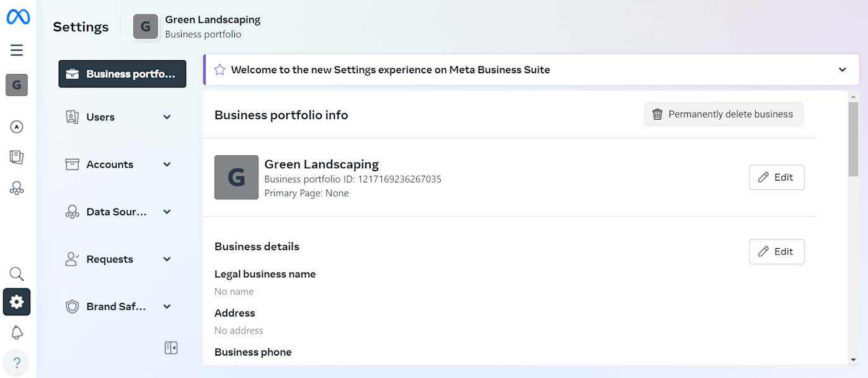The height and width of the screenshot is (378, 868).
Task: Click the 'No name' legal business value
Action: tap(234, 291)
